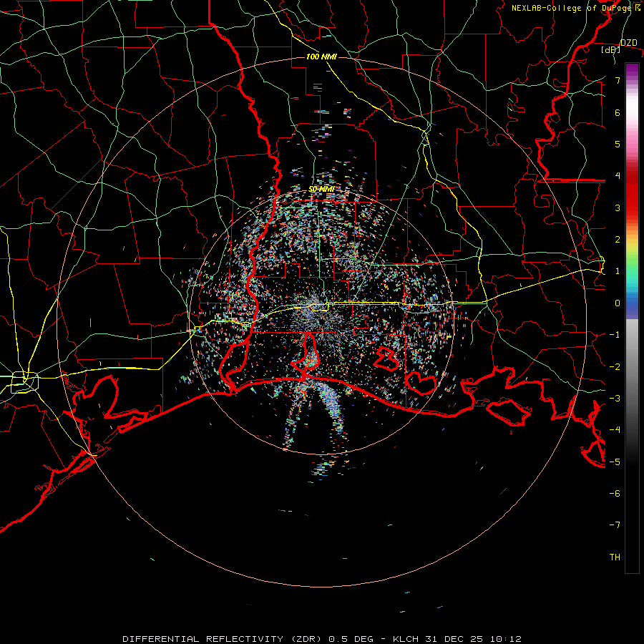
Task: Click the 3 value on the color scale
Action: tap(618, 208)
